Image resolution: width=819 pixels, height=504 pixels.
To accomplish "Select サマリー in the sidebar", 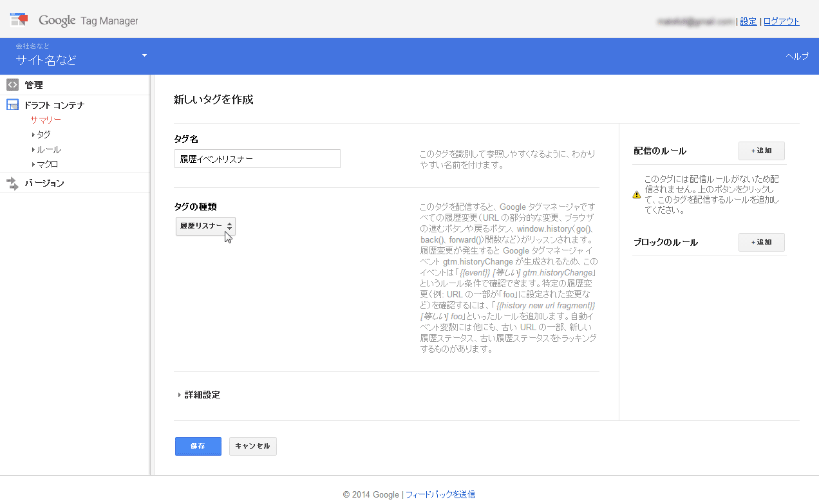I will pos(46,120).
